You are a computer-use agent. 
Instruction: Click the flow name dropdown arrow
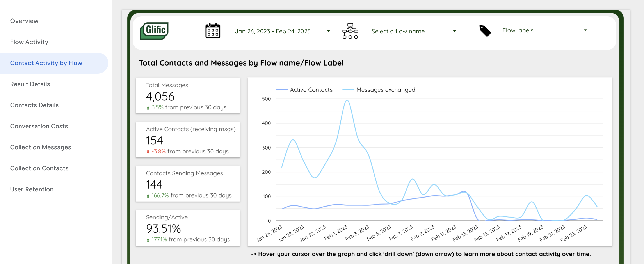tap(454, 31)
